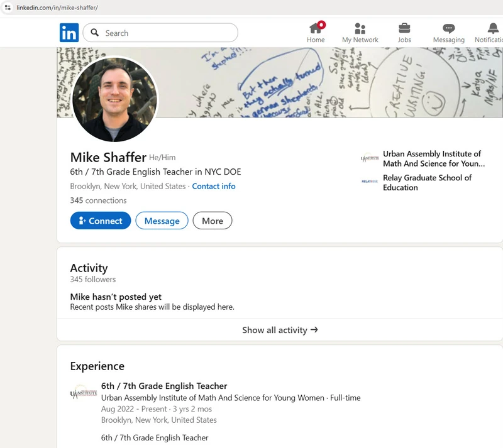The width and height of the screenshot is (503, 448).
Task: Open the Contact info link
Action: (214, 186)
